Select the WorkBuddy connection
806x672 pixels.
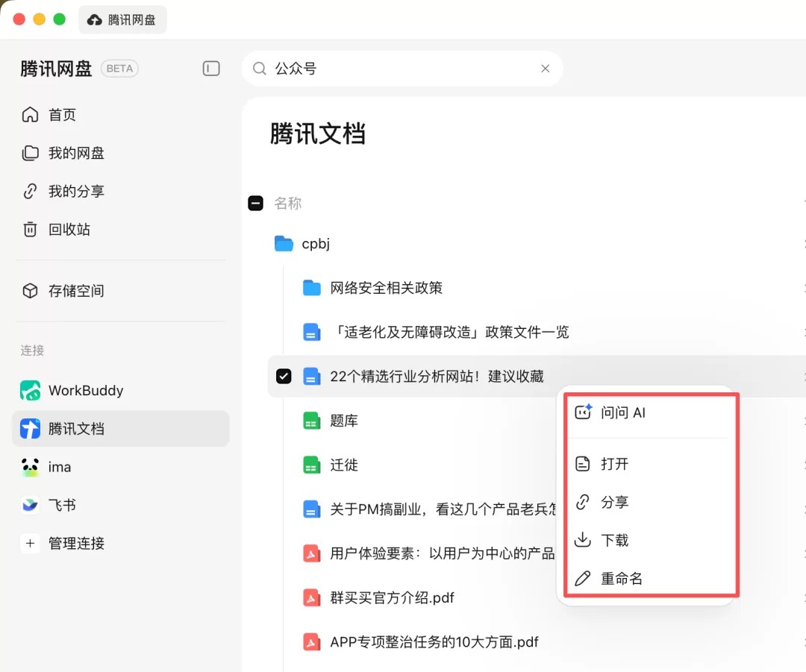(x=121, y=391)
